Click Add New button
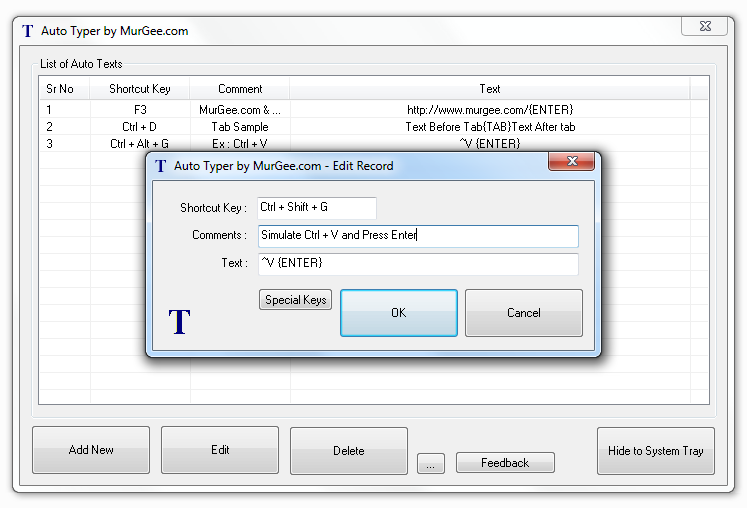 pyautogui.click(x=91, y=450)
